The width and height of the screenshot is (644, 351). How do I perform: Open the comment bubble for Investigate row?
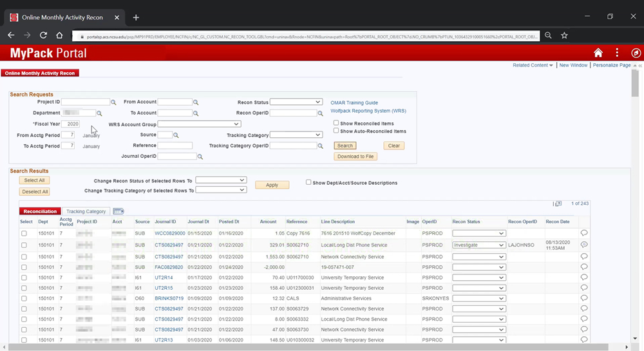tap(584, 245)
